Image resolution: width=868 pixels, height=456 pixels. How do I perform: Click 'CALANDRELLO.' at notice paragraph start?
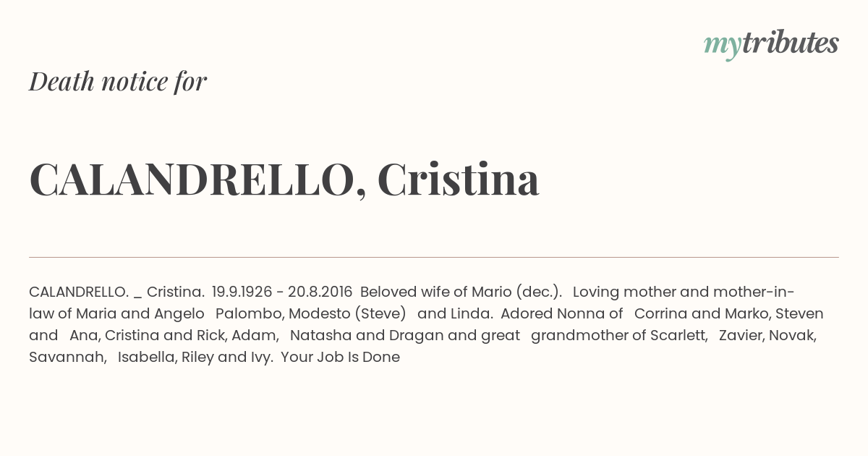[79, 292]
